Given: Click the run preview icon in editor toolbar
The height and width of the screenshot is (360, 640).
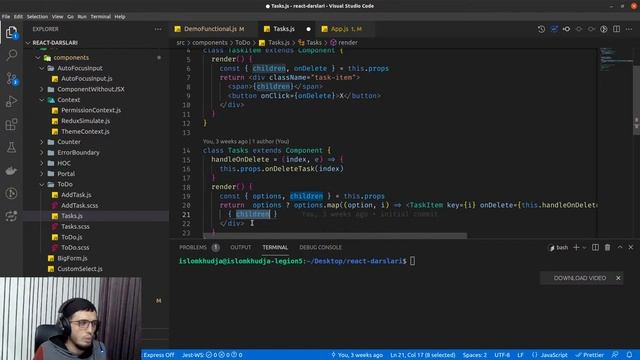Looking at the screenshot, I should [604, 29].
